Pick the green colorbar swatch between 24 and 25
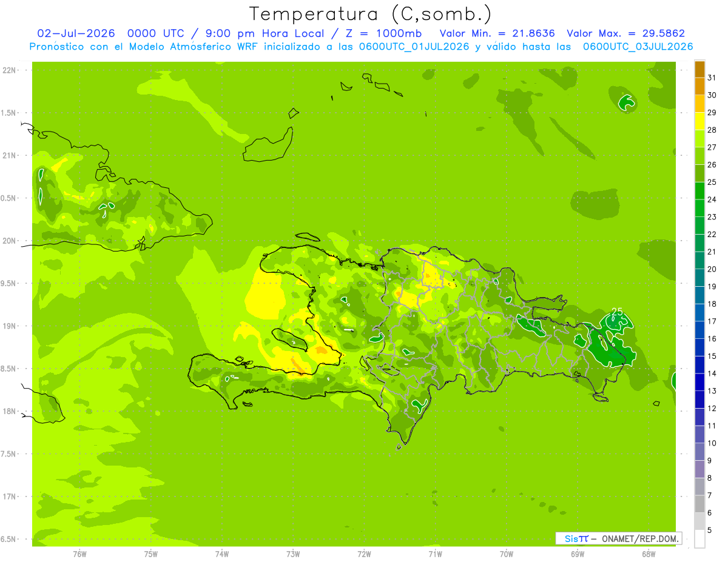 pos(699,190)
